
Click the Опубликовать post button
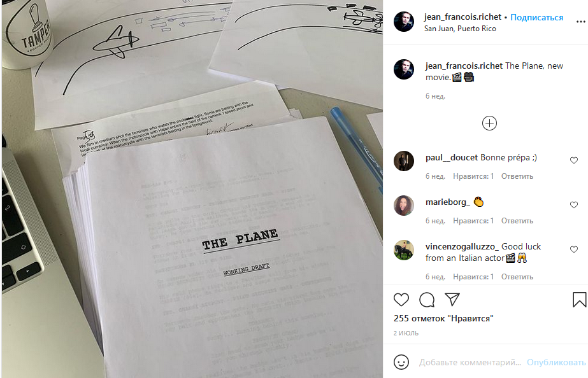(556, 362)
